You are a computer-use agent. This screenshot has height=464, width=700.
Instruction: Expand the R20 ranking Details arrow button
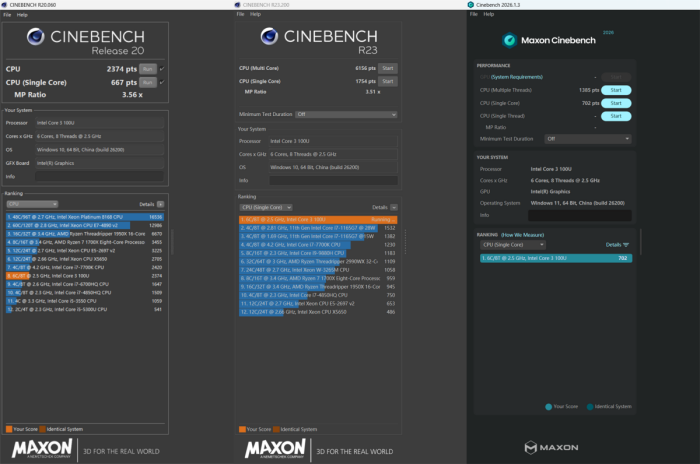(x=160, y=204)
